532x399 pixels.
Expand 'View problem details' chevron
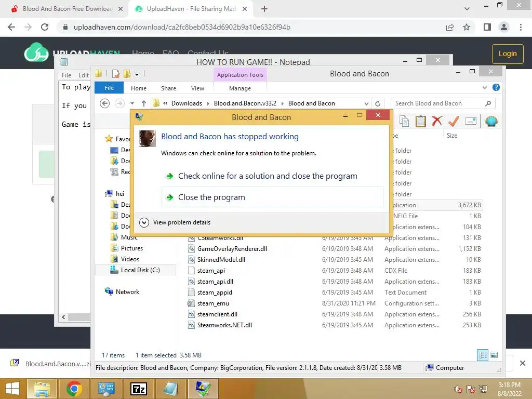(x=144, y=222)
